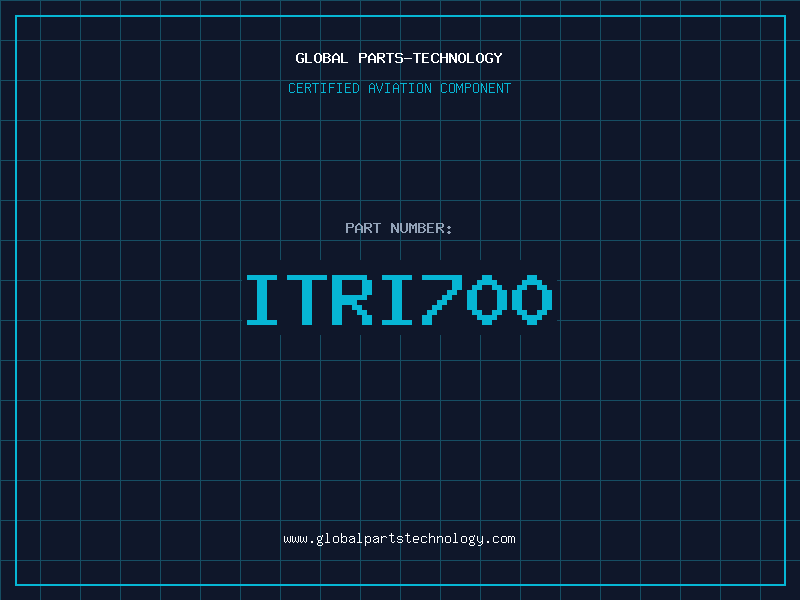Open the www.globalpartstechnology.com link
This screenshot has height=600, width=800.
tap(399, 539)
